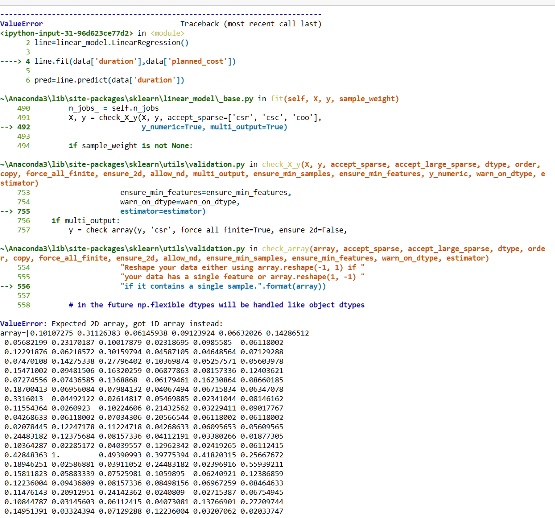Select the "n_jobs_ = self.n_jobs" line

tap(114, 108)
